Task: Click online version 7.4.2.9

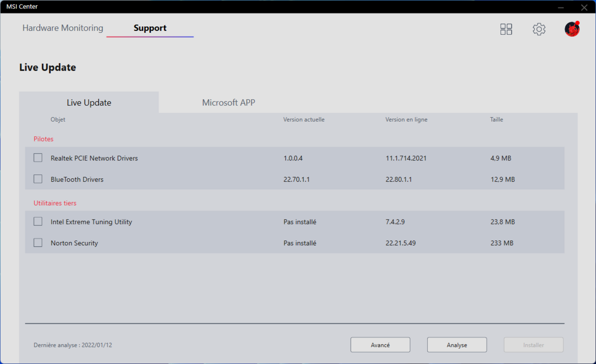Action: click(395, 222)
